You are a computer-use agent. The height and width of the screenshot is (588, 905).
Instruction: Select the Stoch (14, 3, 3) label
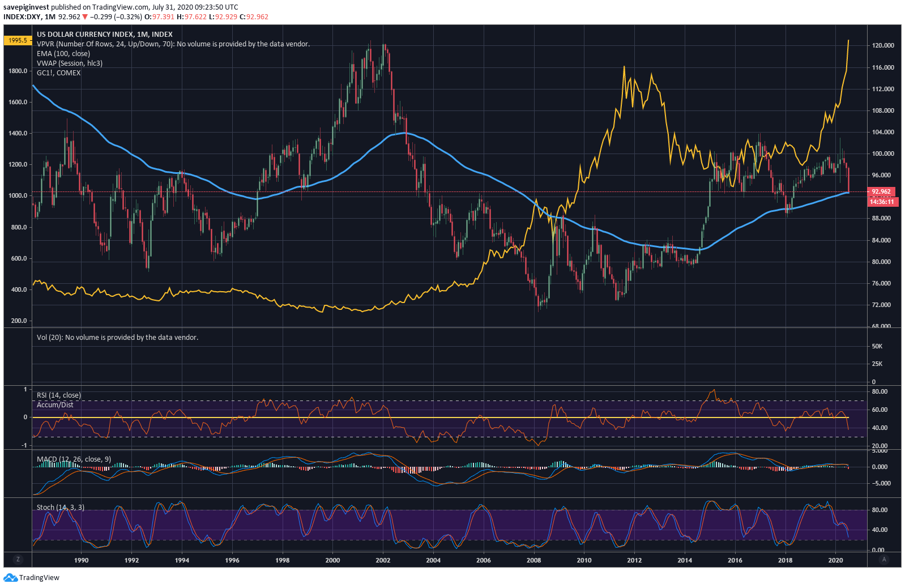pos(61,508)
